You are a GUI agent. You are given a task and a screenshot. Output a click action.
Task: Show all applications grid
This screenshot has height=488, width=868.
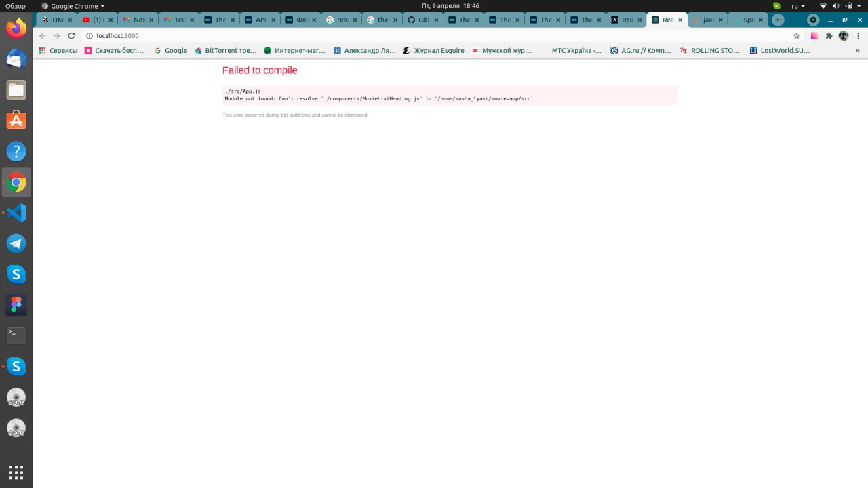tap(16, 472)
